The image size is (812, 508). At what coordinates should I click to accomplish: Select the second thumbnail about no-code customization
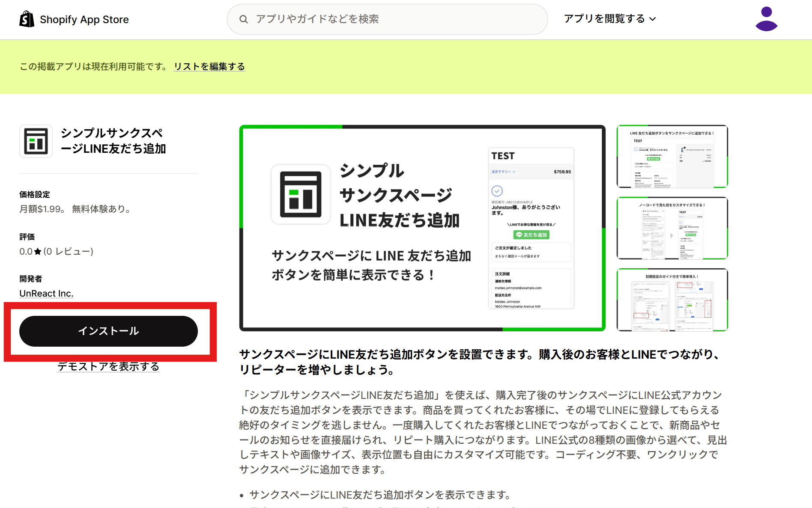pos(672,228)
